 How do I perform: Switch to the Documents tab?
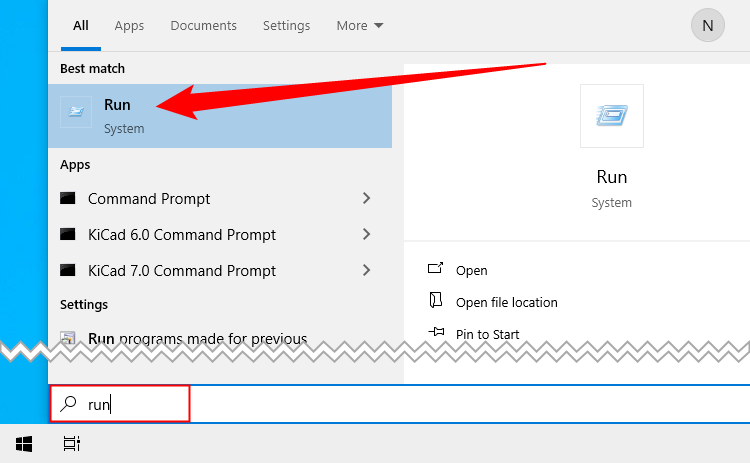(203, 25)
